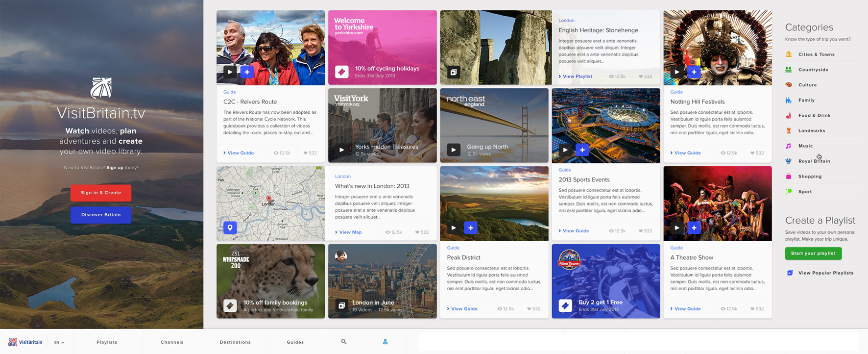The width and height of the screenshot is (868, 354).
Task: Open View Playlist for Stonehenge
Action: point(576,76)
